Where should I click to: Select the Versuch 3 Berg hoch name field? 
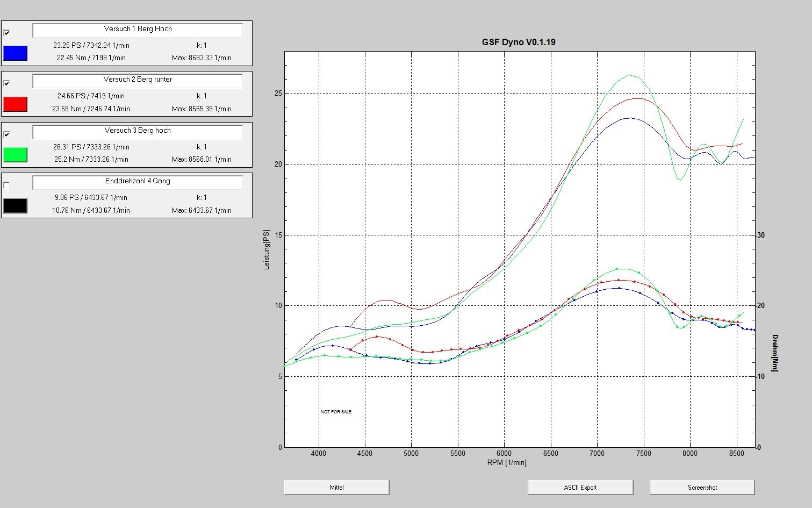click(x=138, y=131)
